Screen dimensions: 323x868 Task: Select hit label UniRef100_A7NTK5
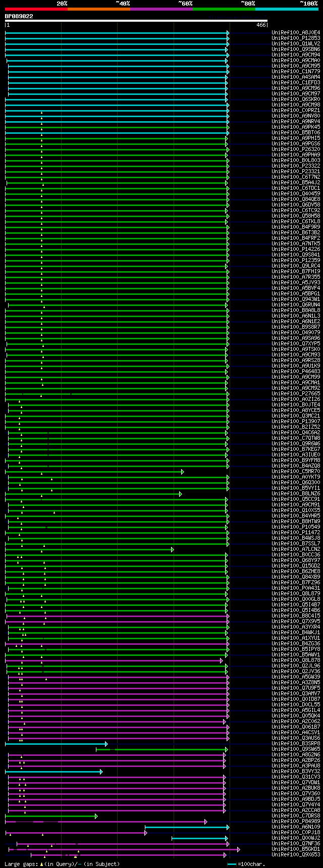(296, 243)
